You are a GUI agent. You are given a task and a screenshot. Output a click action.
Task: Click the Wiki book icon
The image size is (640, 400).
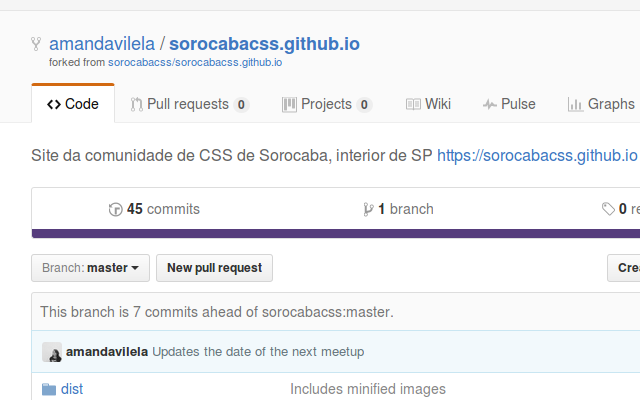click(x=413, y=104)
